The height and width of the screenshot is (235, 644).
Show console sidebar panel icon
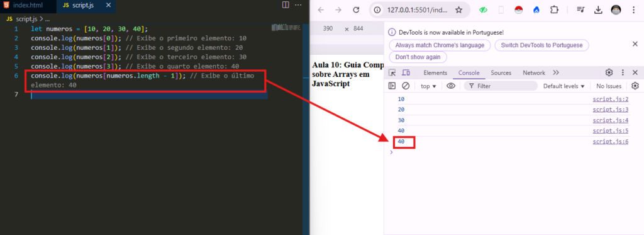[392, 86]
